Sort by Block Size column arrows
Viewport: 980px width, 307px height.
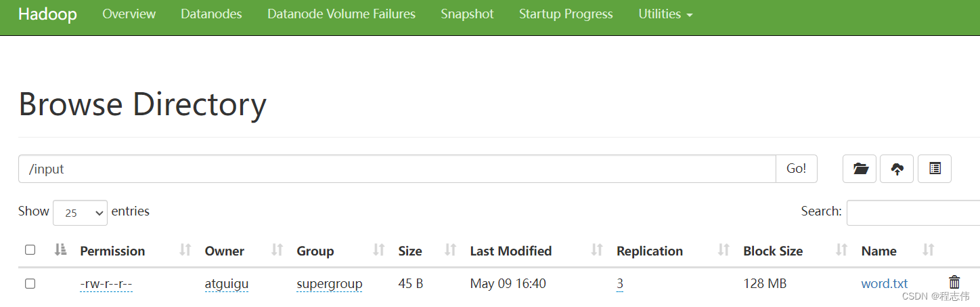(841, 250)
